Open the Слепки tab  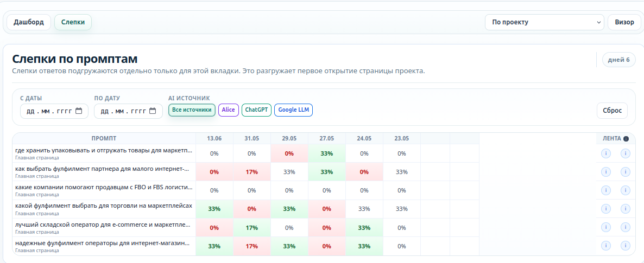pos(73,22)
